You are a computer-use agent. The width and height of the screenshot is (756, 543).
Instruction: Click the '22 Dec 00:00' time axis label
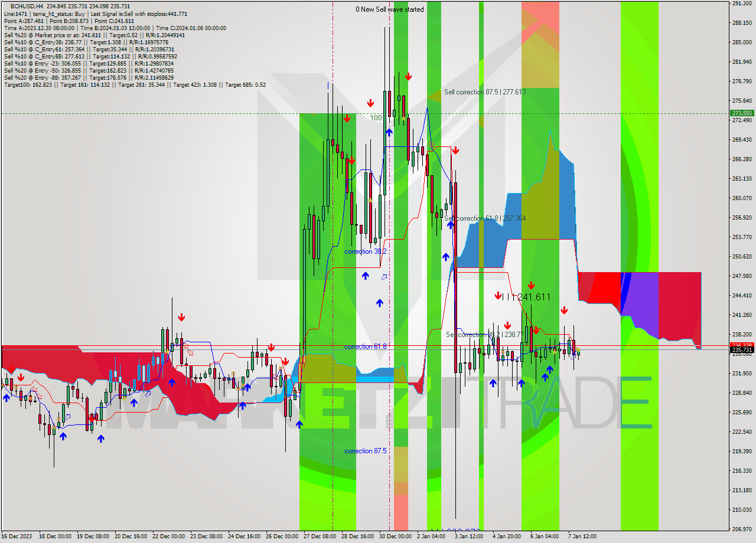coord(168,537)
